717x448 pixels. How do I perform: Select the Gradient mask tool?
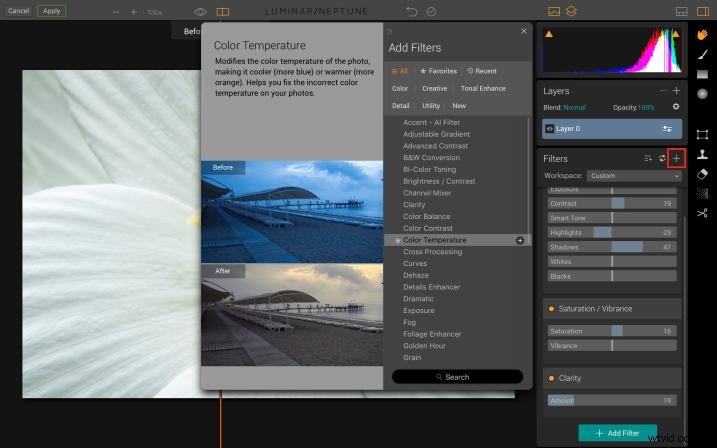[x=702, y=74]
